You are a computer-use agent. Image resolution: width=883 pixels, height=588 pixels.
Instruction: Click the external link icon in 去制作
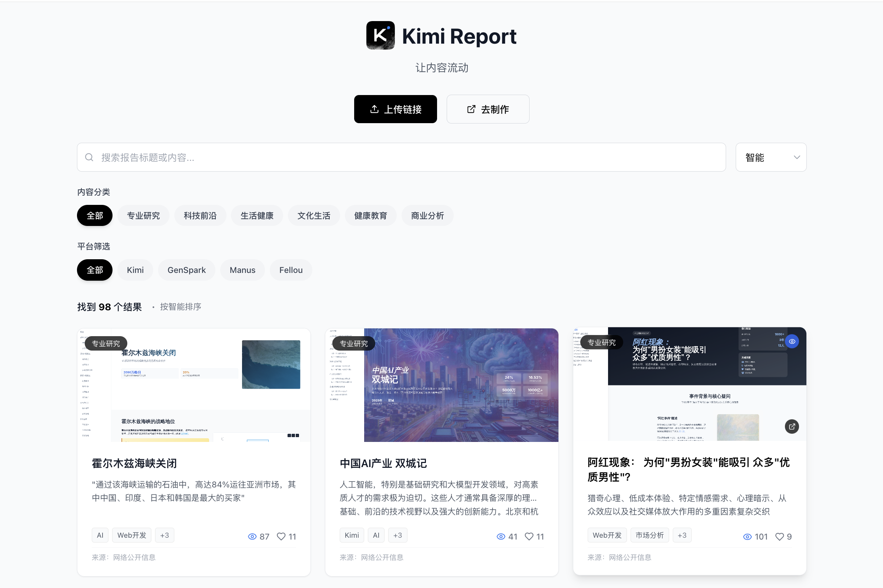pos(471,109)
